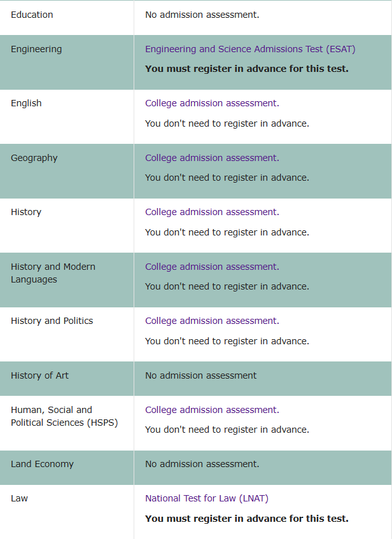Select the Land Economy row label

(42, 464)
